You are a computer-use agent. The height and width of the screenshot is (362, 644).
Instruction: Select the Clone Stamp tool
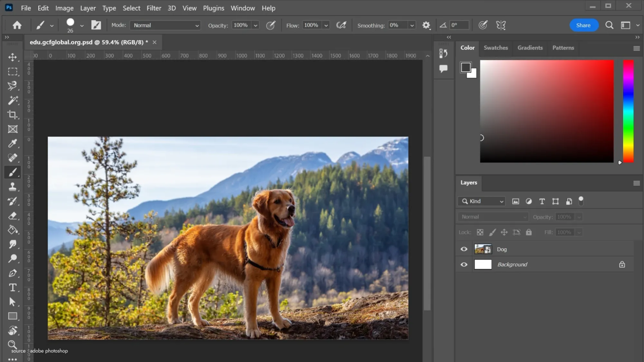(13, 187)
